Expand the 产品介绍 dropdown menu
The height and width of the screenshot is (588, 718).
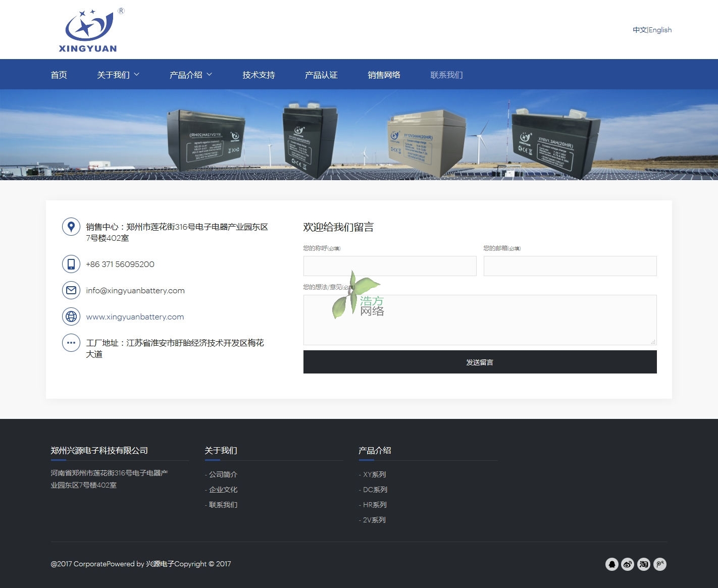click(x=190, y=75)
